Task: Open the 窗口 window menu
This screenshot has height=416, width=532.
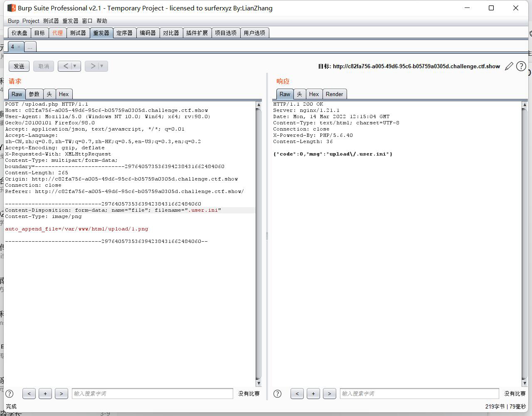Action: coord(87,21)
